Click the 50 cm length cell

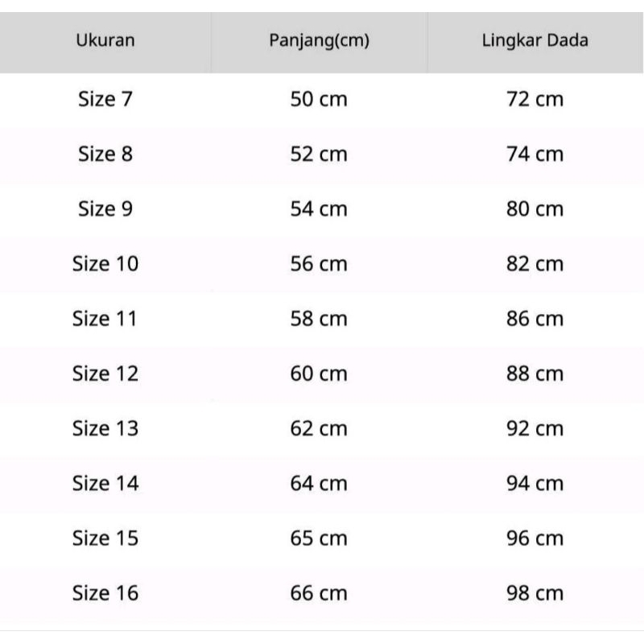point(319,100)
